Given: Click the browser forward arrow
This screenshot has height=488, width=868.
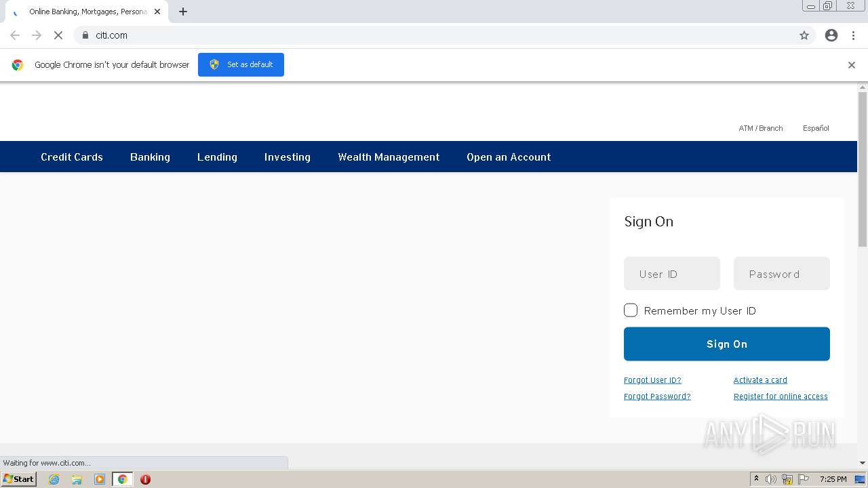Looking at the screenshot, I should [37, 35].
